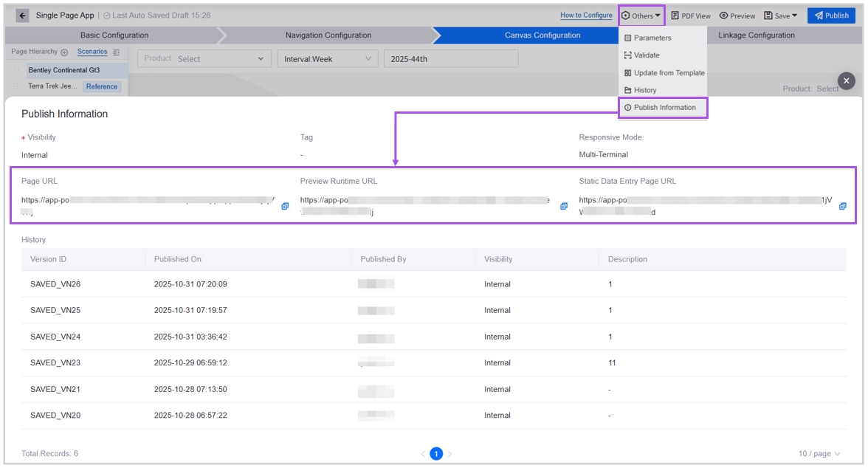This screenshot has height=468, width=868.
Task: Click the Preview eye button
Action: (737, 16)
